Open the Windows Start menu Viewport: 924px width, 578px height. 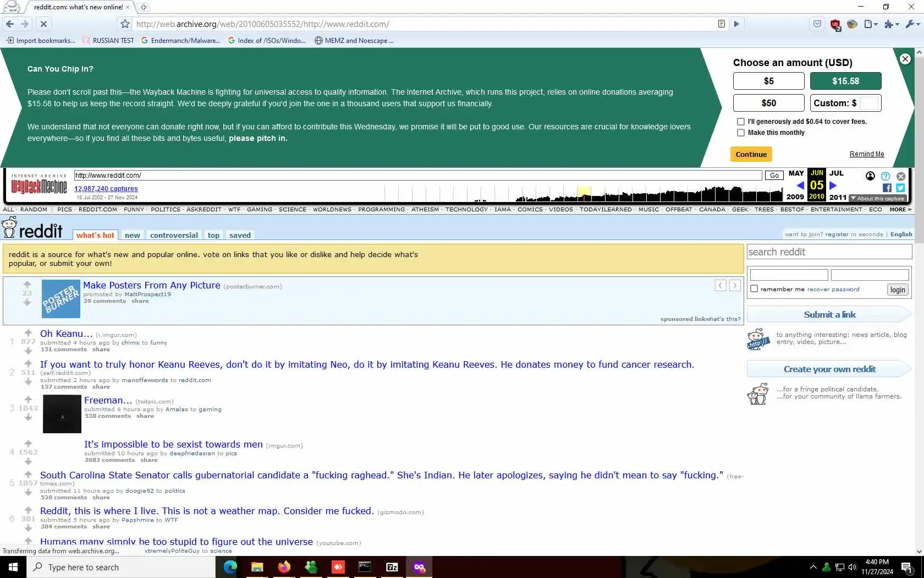pos(13,567)
